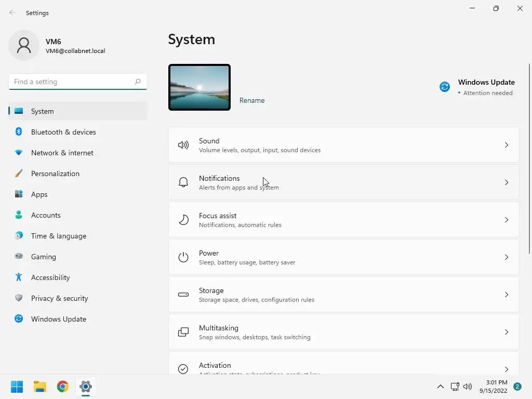
Task: Click the Windows Update sync icon at top right
Action: 445,87
